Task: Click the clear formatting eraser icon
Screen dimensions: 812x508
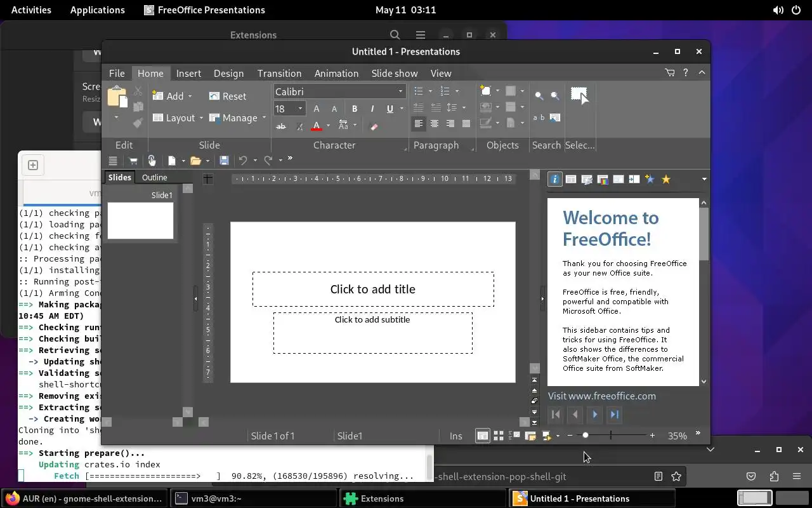Action: coord(374,126)
